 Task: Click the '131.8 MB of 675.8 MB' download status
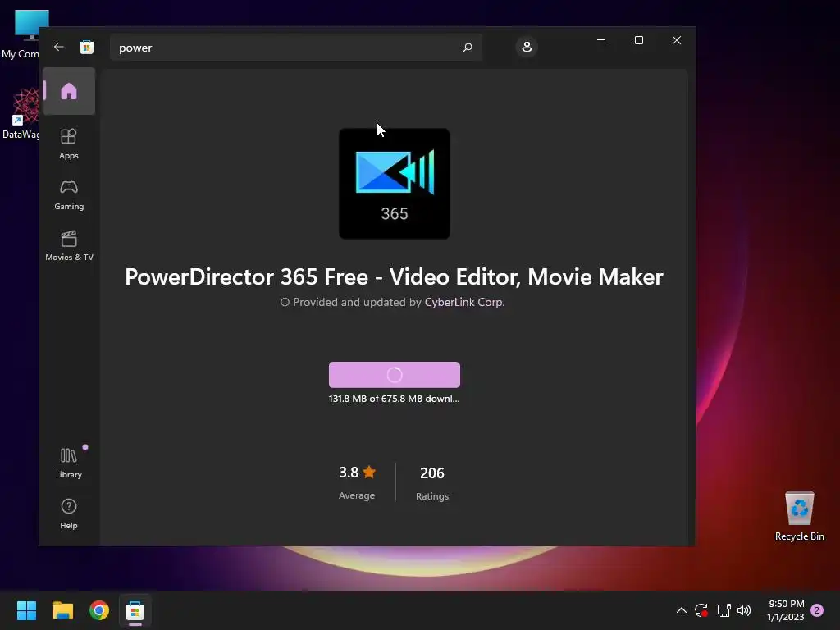click(x=395, y=399)
